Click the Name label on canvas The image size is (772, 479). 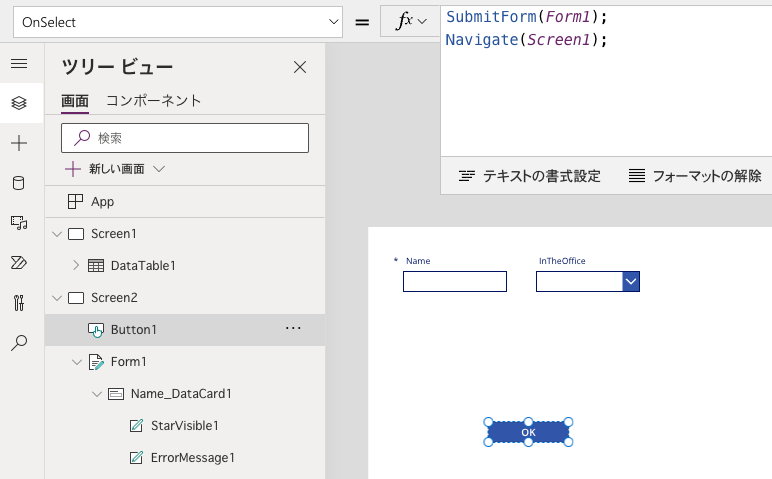pos(418,261)
